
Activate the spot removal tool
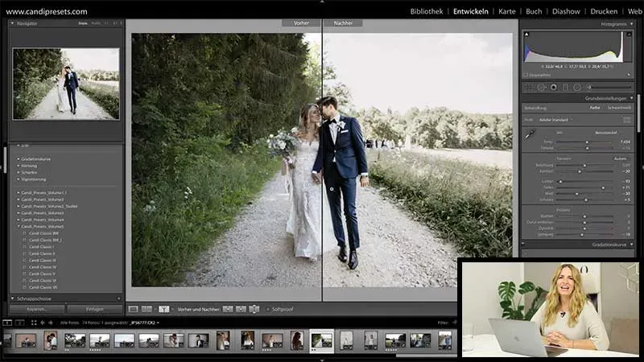tap(541, 87)
